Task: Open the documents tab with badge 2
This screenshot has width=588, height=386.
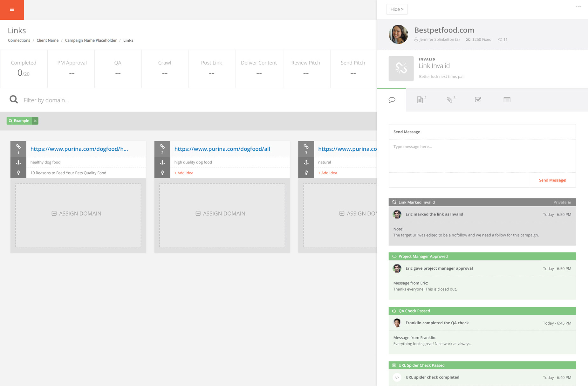Action: coord(421,100)
